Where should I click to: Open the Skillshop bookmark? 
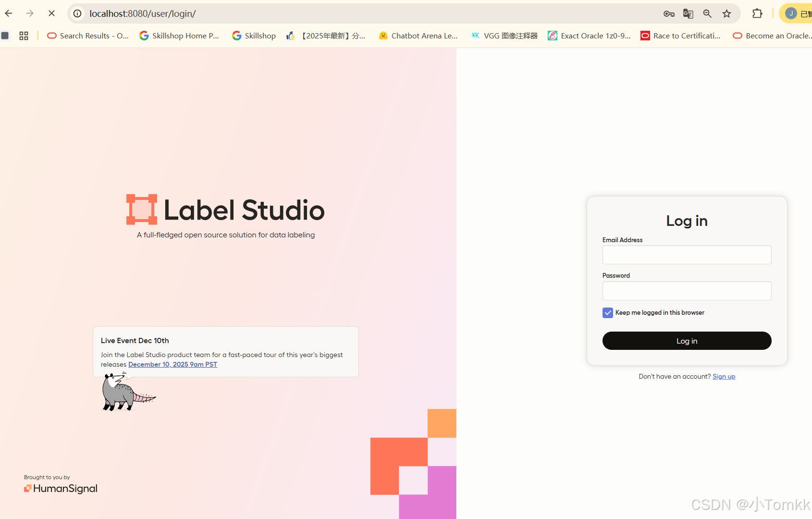coord(254,36)
